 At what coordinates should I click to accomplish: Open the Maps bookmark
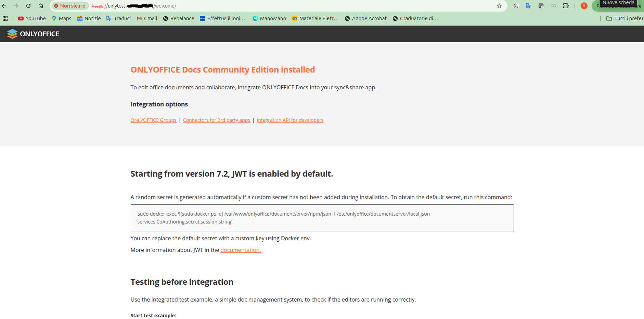point(61,18)
